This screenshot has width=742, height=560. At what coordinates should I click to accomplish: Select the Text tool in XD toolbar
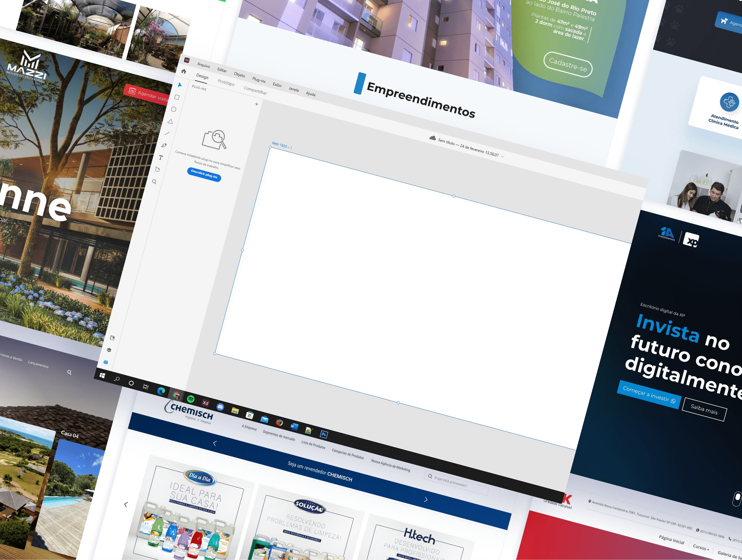(161, 157)
